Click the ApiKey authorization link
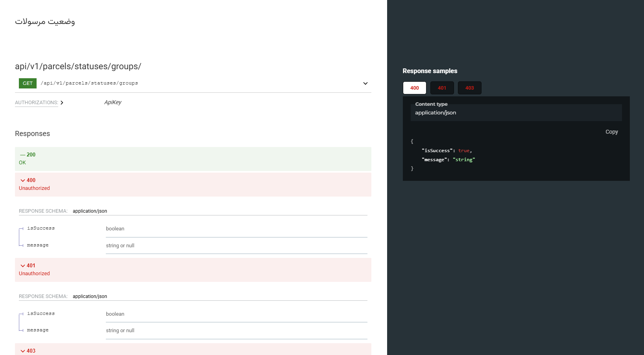Screen dimensions: 644x355 [113, 103]
